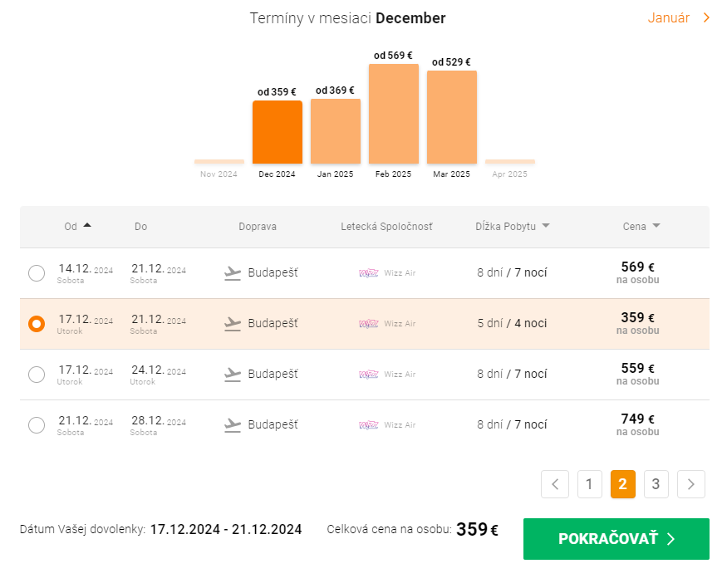Go to the previous page with the left arrow
This screenshot has width=722, height=588.
555,484
